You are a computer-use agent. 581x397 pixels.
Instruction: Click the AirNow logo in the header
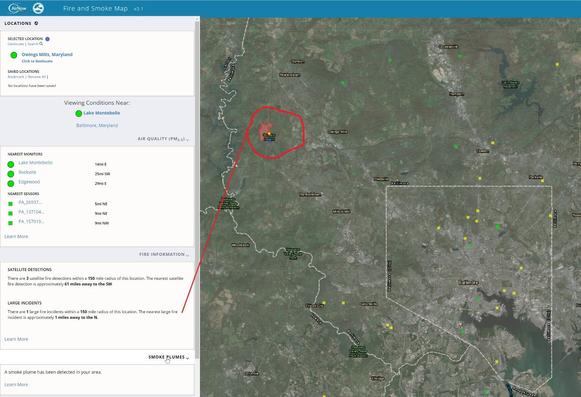coord(17,8)
